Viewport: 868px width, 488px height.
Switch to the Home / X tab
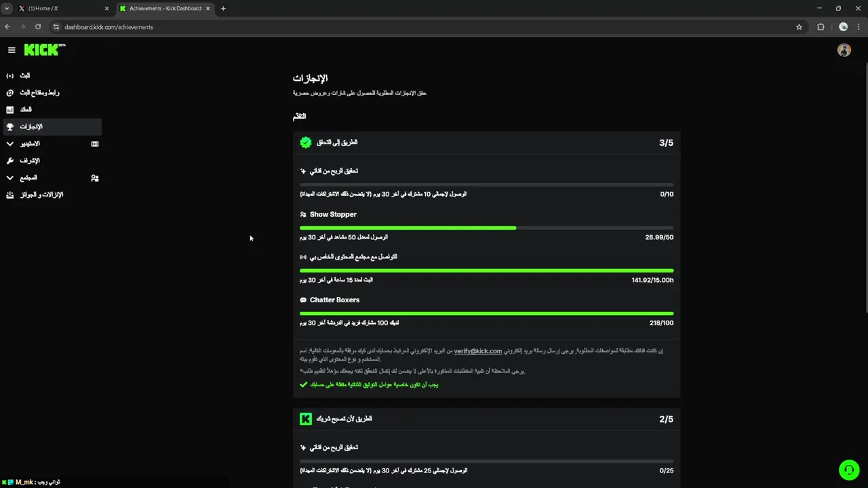(61, 9)
